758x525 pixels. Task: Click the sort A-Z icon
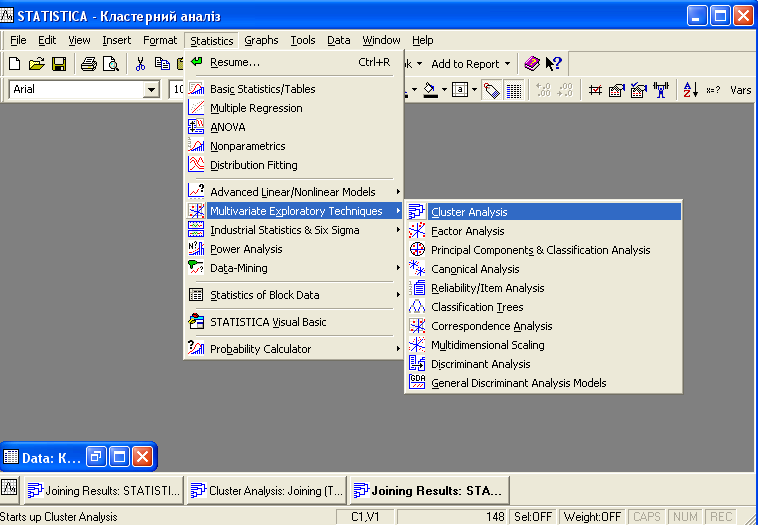(690, 90)
